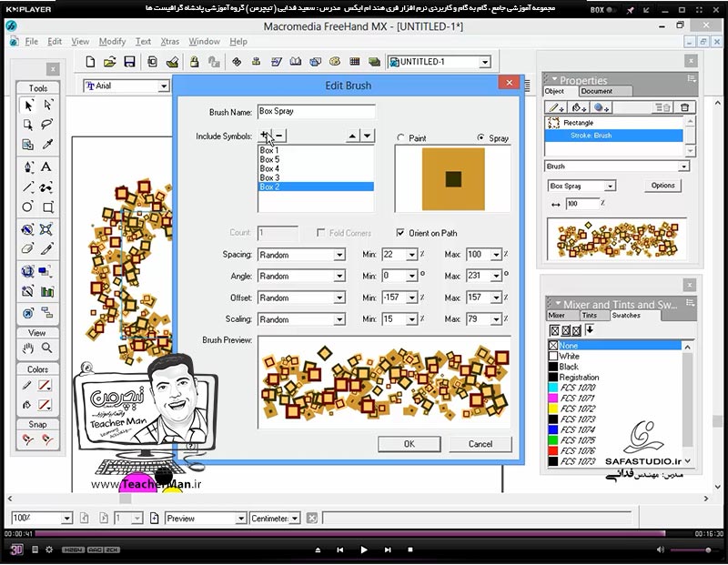The image size is (728, 565).
Task: Toggle the Orient on Path checkbox
Action: pyautogui.click(x=400, y=233)
